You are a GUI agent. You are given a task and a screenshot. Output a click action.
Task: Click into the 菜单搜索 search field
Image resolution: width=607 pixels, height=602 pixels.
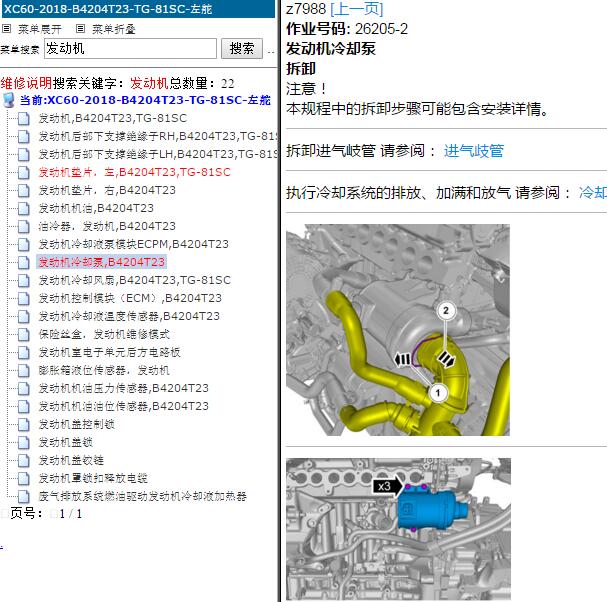pyautogui.click(x=130, y=48)
